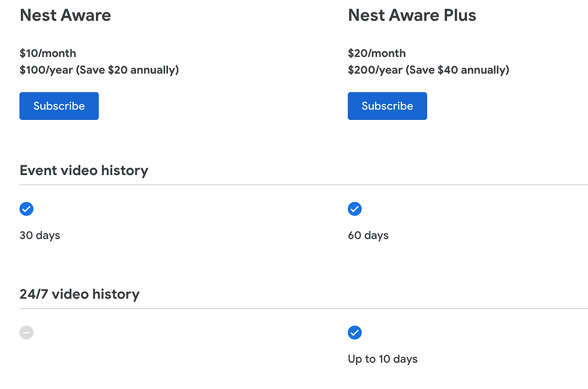The height and width of the screenshot is (389, 588).
Task: Click the Nest Aware plan title
Action: tap(65, 16)
